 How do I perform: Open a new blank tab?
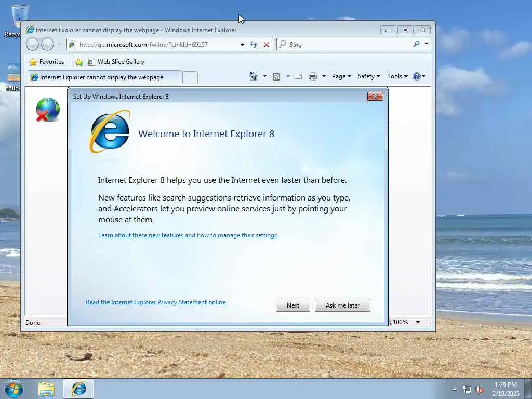[x=190, y=78]
